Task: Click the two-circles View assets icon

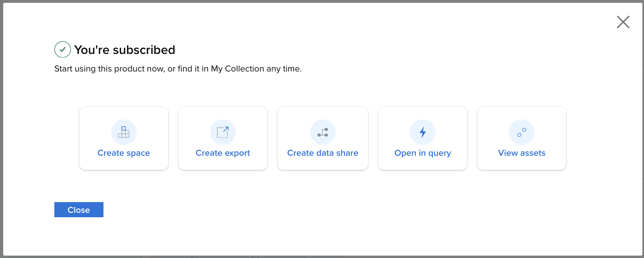Action: click(x=522, y=132)
